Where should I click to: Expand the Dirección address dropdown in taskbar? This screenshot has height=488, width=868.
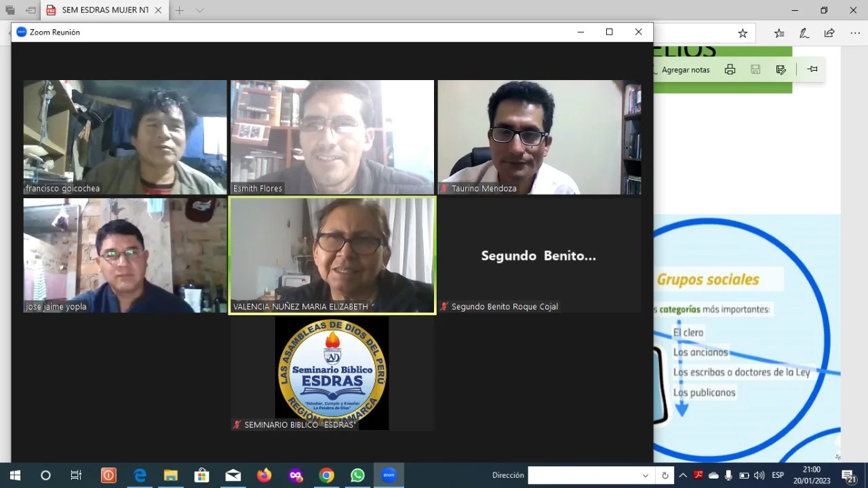(x=645, y=475)
